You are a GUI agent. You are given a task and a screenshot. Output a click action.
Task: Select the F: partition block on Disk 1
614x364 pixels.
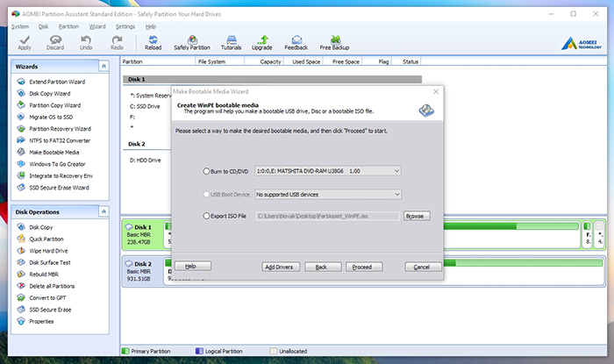587,234
